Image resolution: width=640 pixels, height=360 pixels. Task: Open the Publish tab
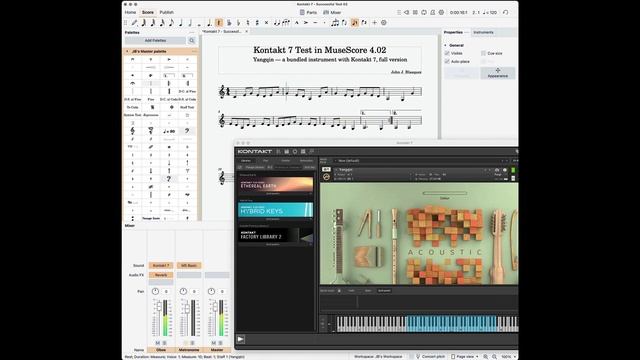tap(167, 12)
